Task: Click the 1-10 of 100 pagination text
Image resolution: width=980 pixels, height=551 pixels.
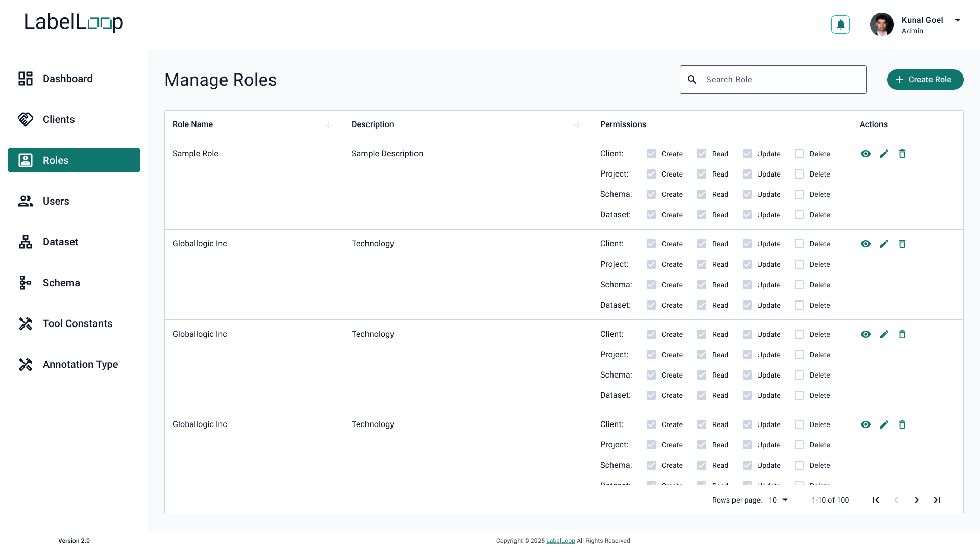Action: click(830, 500)
